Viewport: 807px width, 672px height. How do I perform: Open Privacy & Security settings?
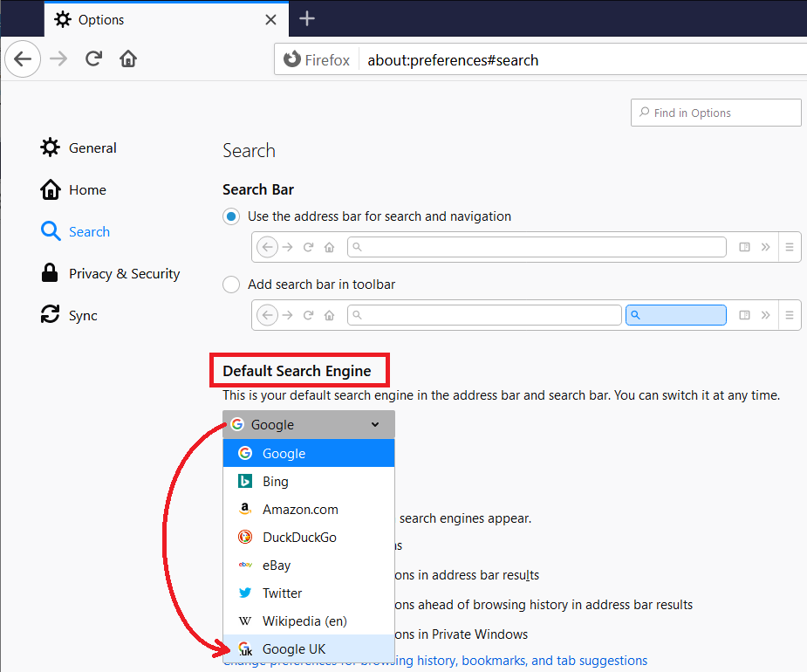111,273
